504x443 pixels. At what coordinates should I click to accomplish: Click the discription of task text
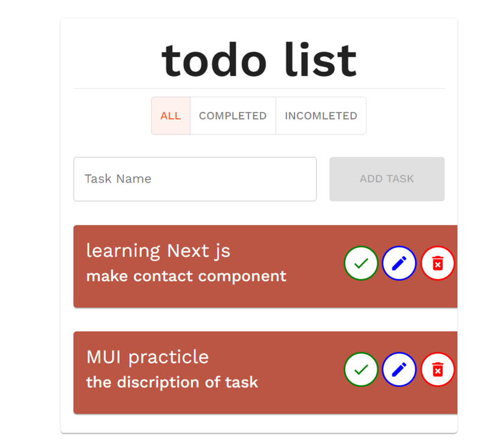pos(172,382)
